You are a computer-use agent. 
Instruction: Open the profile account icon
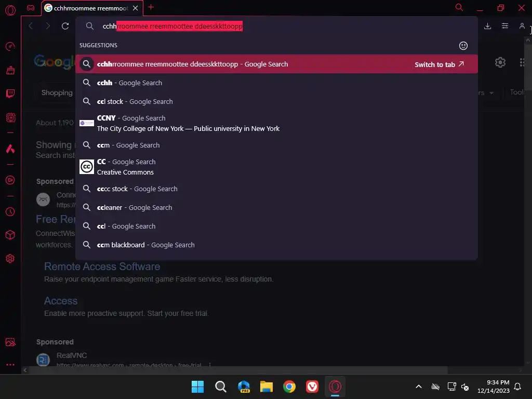point(522,26)
